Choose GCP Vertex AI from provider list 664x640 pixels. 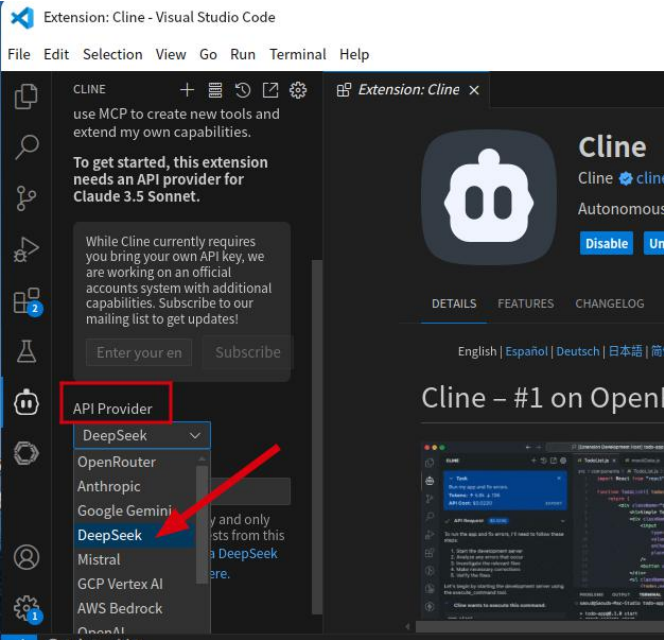coord(135,584)
